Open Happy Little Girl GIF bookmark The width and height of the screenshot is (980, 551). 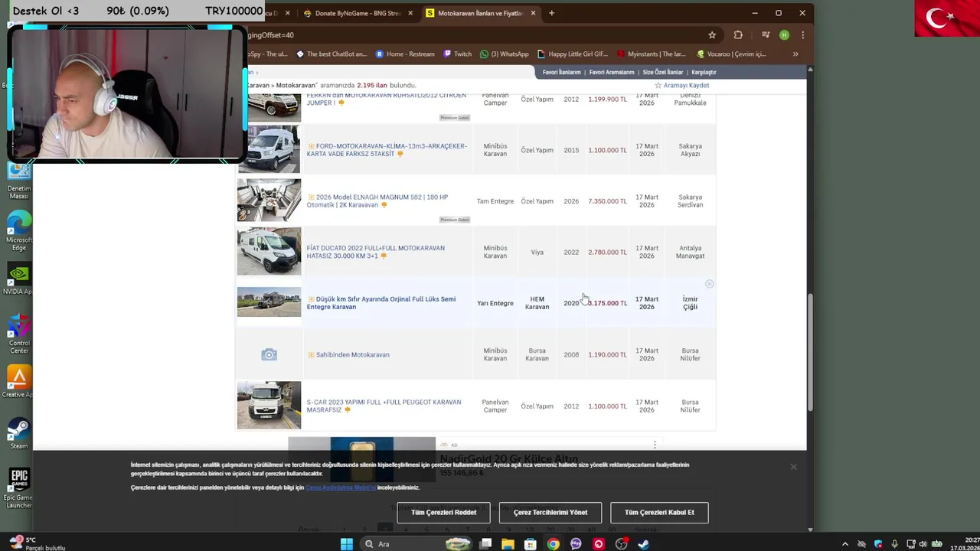573,54
